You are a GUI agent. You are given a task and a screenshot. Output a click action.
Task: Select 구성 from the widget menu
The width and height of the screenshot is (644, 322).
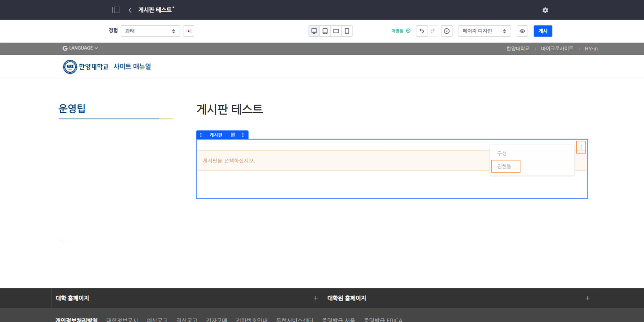point(502,153)
